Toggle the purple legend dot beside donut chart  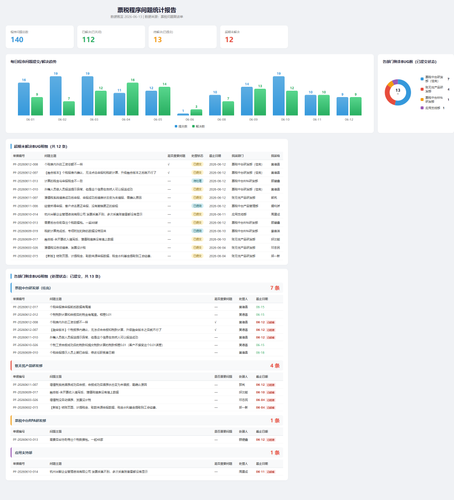[x=422, y=108]
